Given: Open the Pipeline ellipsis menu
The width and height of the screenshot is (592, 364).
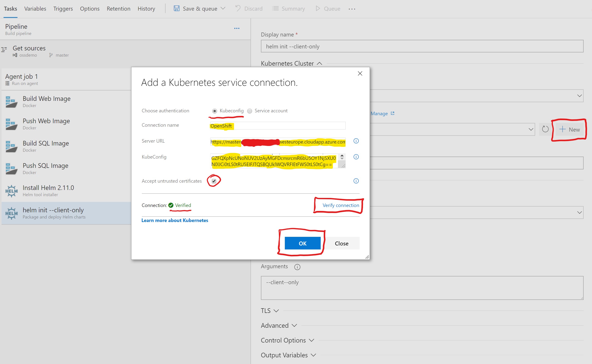Looking at the screenshot, I should pyautogui.click(x=237, y=28).
